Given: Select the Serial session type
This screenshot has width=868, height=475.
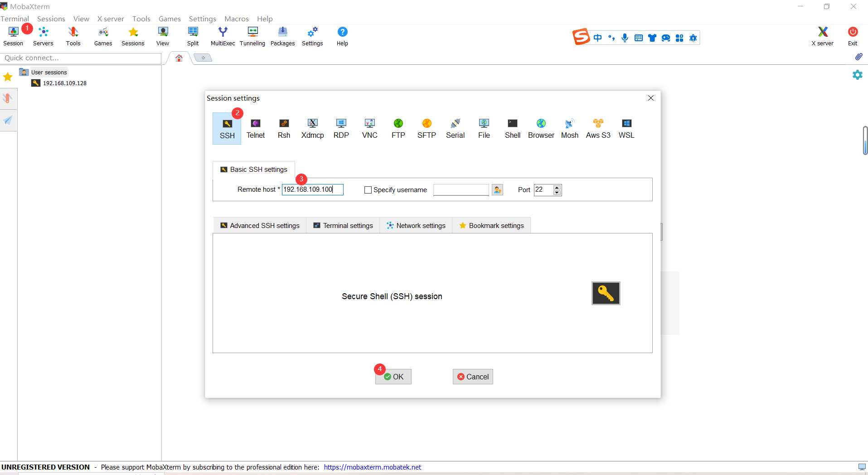Looking at the screenshot, I should tap(455, 129).
